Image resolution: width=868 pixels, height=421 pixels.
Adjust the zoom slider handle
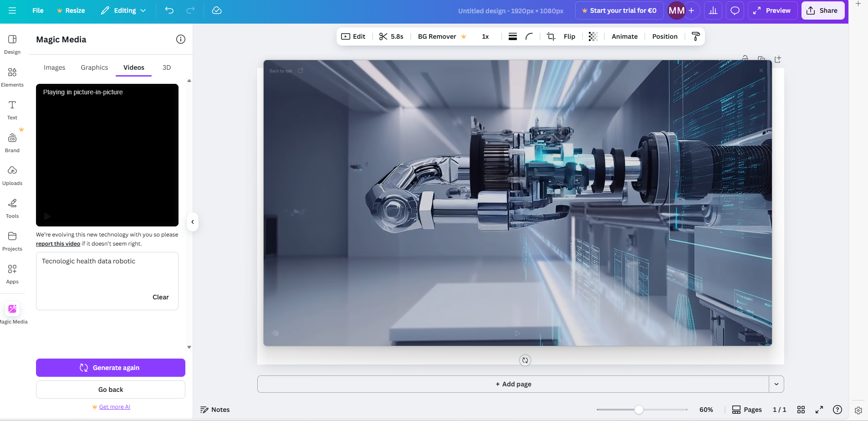click(x=639, y=410)
